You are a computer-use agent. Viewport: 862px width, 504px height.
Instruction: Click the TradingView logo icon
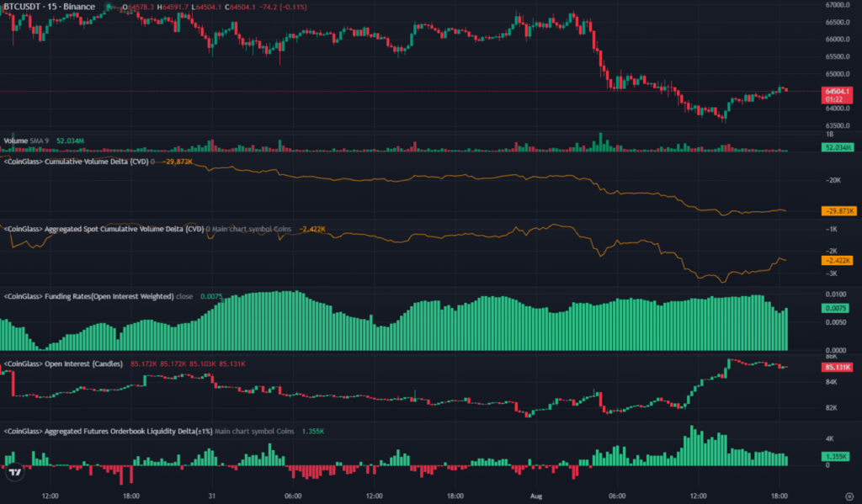(x=15, y=472)
